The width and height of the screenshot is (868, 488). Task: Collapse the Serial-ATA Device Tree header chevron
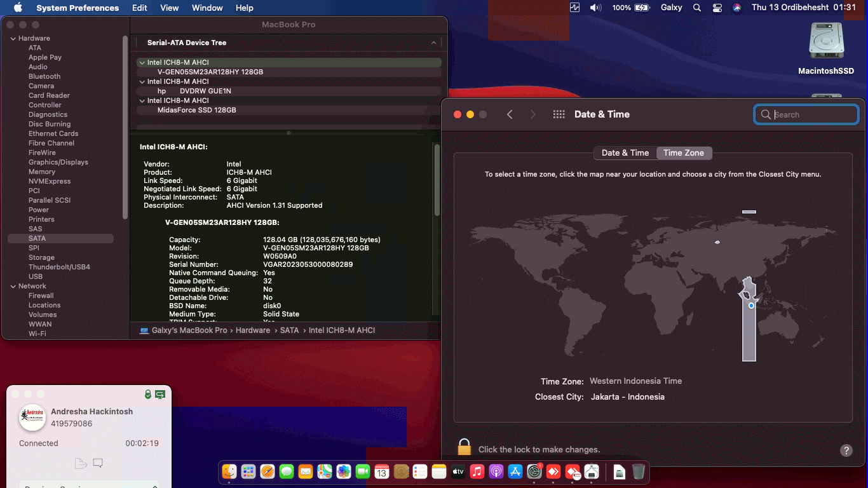point(433,43)
